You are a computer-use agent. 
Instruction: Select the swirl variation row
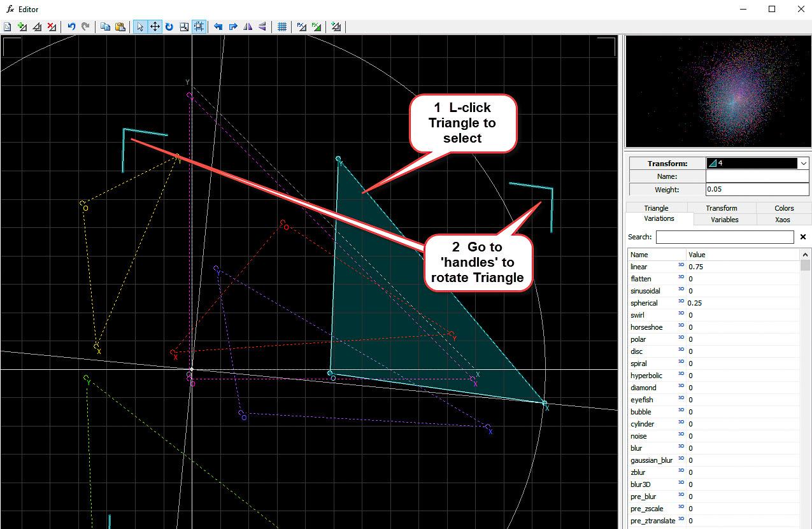click(x=713, y=315)
